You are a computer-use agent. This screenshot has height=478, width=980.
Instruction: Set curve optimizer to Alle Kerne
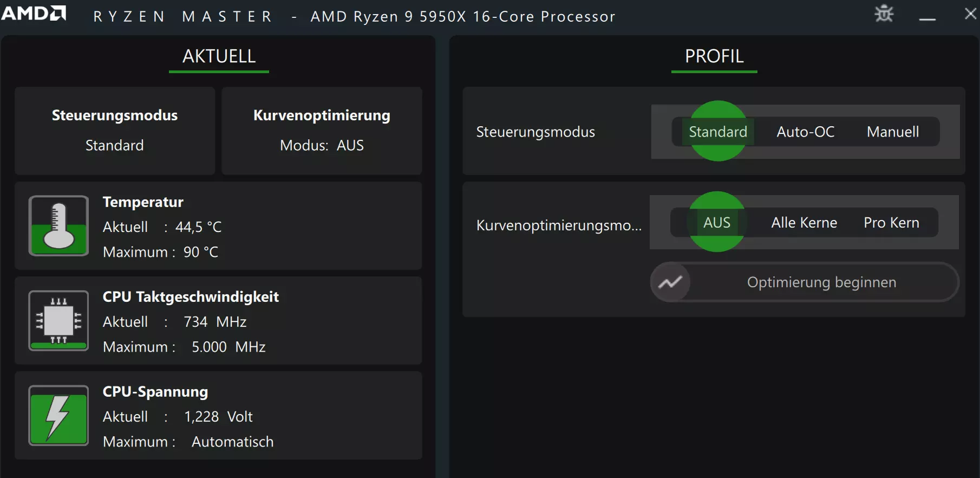(805, 222)
